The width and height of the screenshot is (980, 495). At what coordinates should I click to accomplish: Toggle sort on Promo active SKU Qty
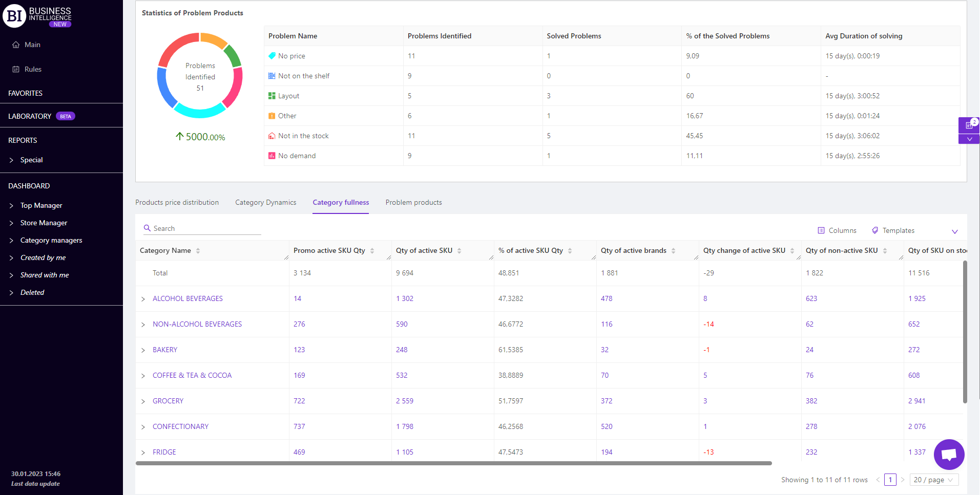coord(372,251)
